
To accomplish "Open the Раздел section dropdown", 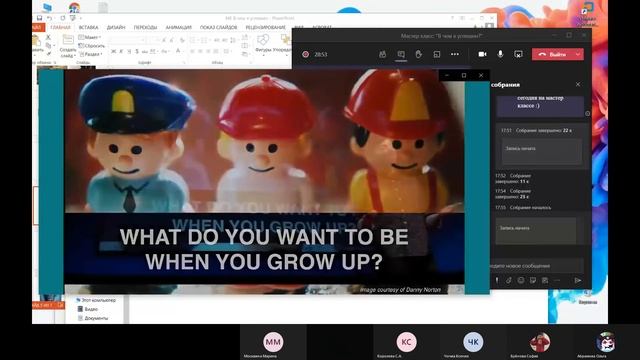I will click(90, 54).
